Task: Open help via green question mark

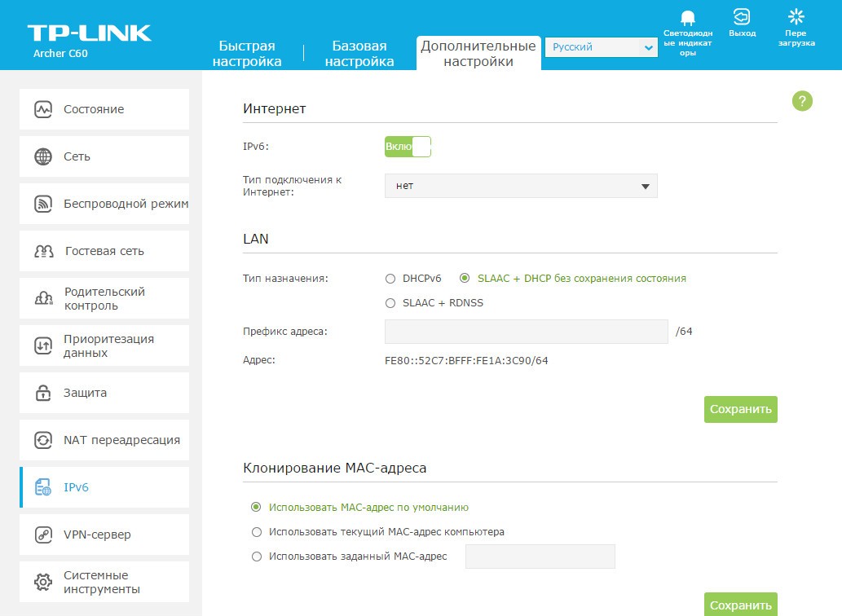Action: [802, 101]
